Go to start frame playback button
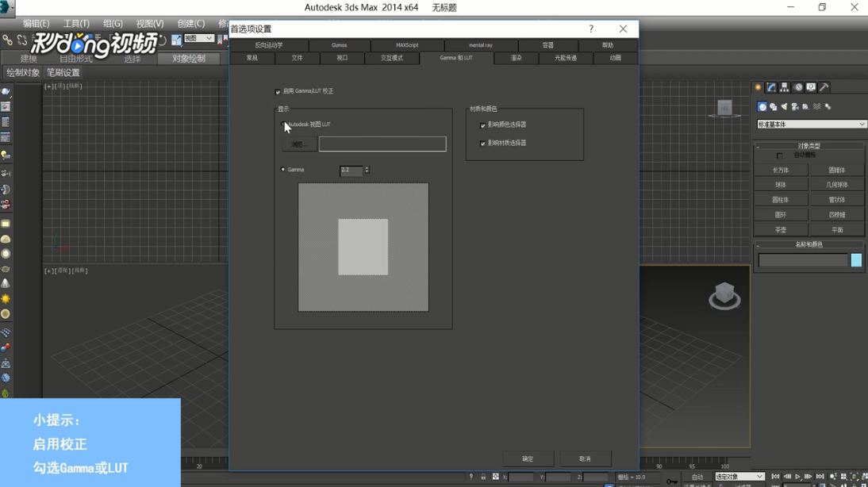 (775, 477)
